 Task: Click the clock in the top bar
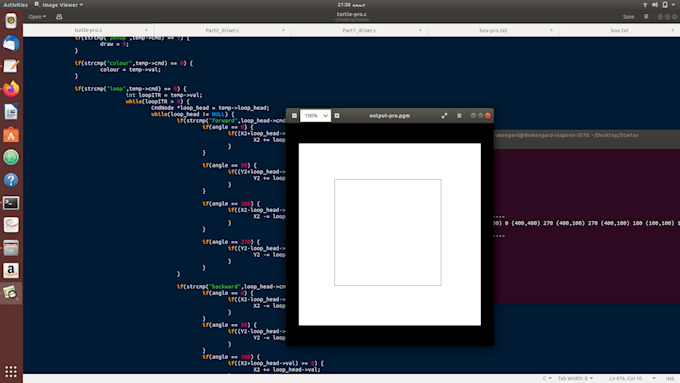tap(351, 5)
